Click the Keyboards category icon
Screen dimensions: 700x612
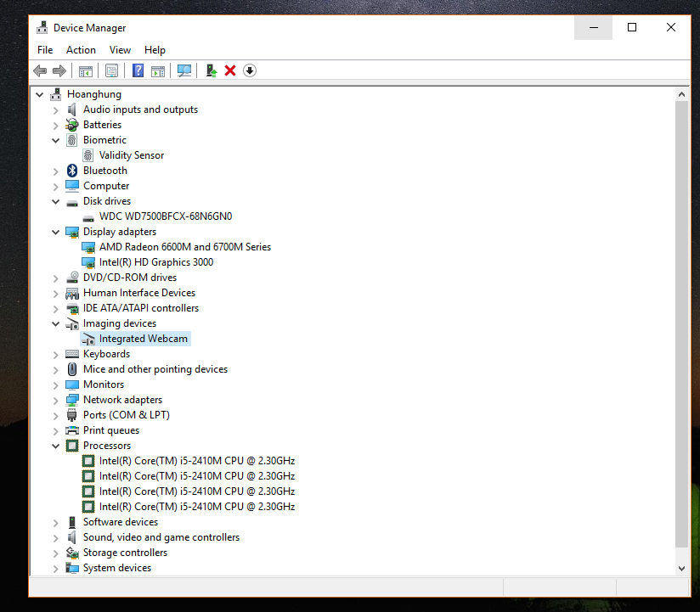point(72,354)
